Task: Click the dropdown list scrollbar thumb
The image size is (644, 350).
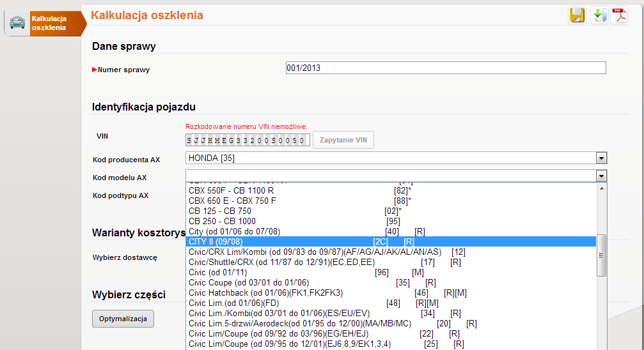Action: 602,255
